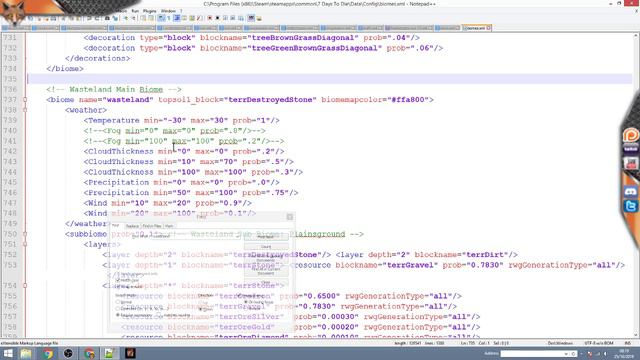Click "terrDestroyedStone" on line 737

pos(270,100)
